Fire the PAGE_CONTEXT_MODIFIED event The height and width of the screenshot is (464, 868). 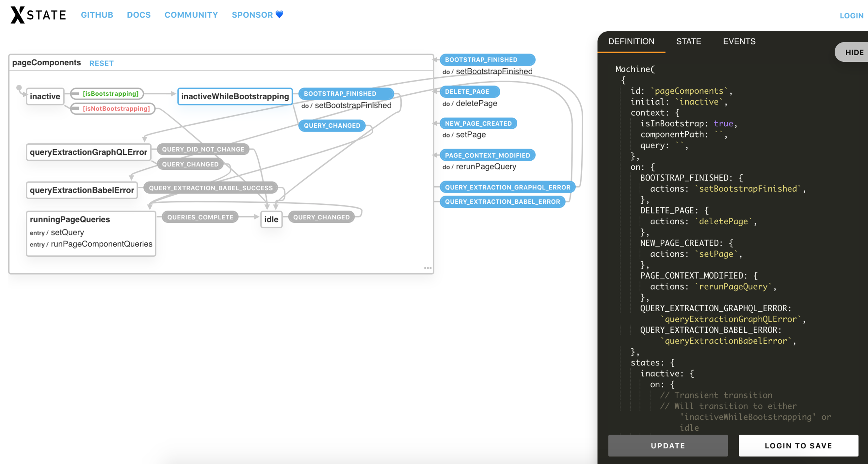[x=487, y=155]
